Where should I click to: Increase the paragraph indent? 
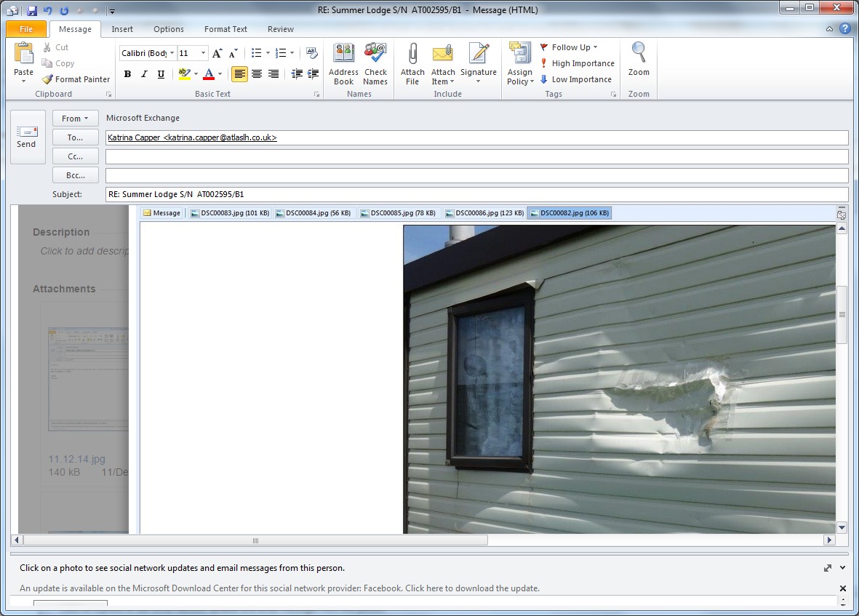click(313, 74)
